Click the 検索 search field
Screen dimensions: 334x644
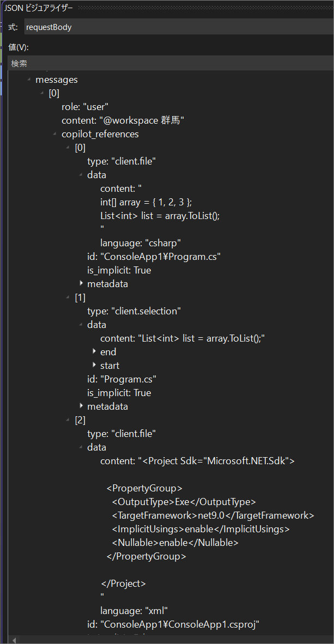(171, 63)
